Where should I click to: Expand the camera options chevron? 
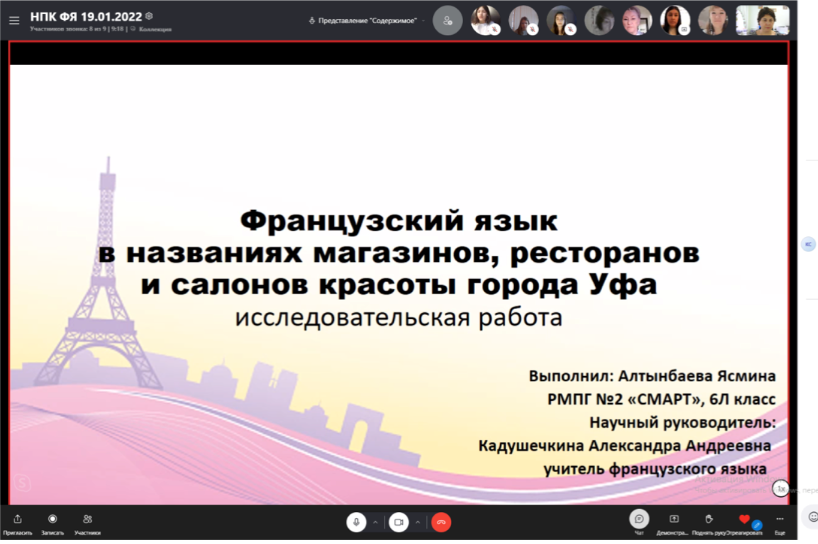(x=418, y=522)
